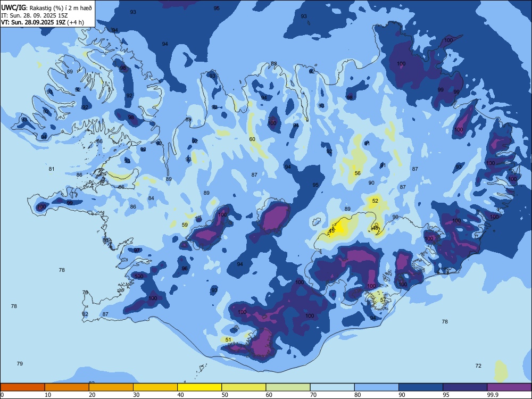532x399 pixels.
Task: Pick the light green 60–70 legend swatch
Action: click(288, 387)
